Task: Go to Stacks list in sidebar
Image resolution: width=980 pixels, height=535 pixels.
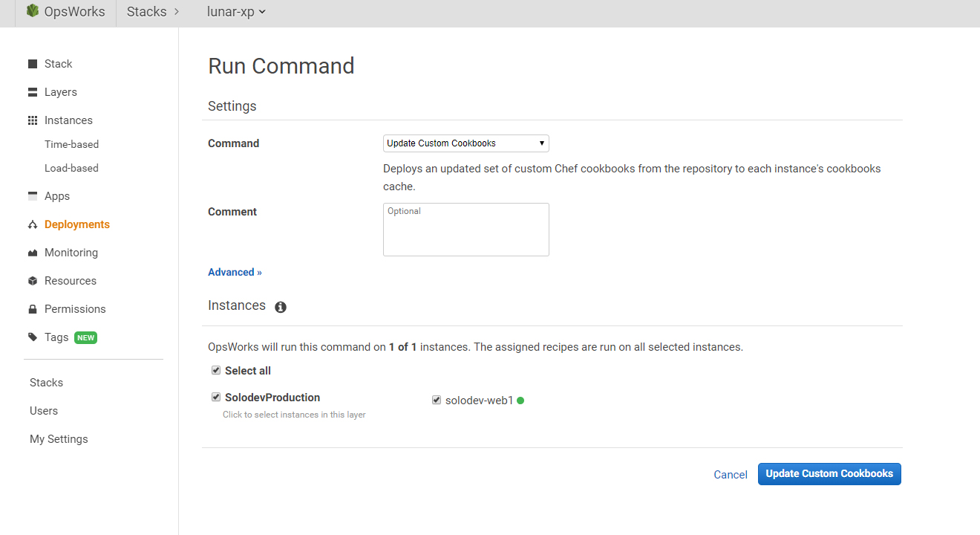Action: tap(46, 383)
